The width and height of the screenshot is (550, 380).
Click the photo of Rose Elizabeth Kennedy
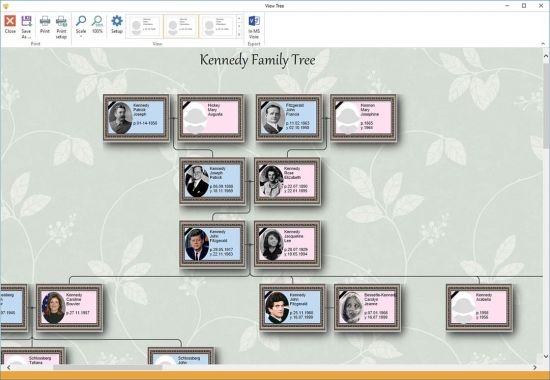point(271,181)
